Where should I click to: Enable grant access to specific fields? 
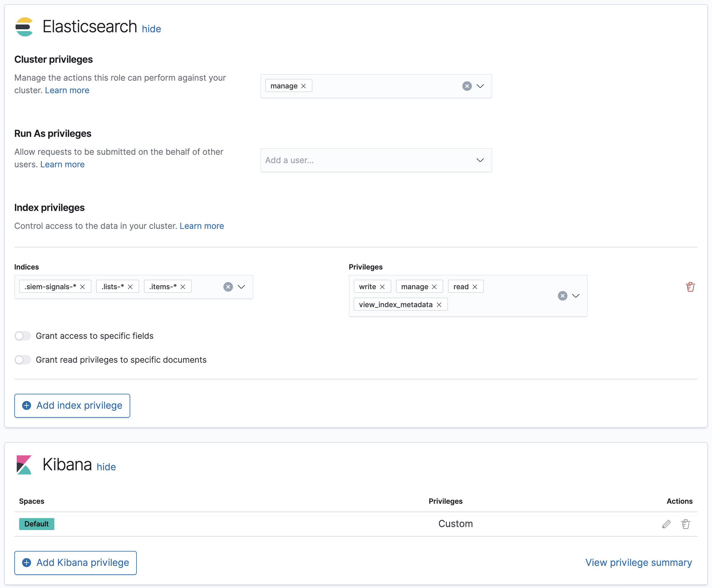click(23, 336)
